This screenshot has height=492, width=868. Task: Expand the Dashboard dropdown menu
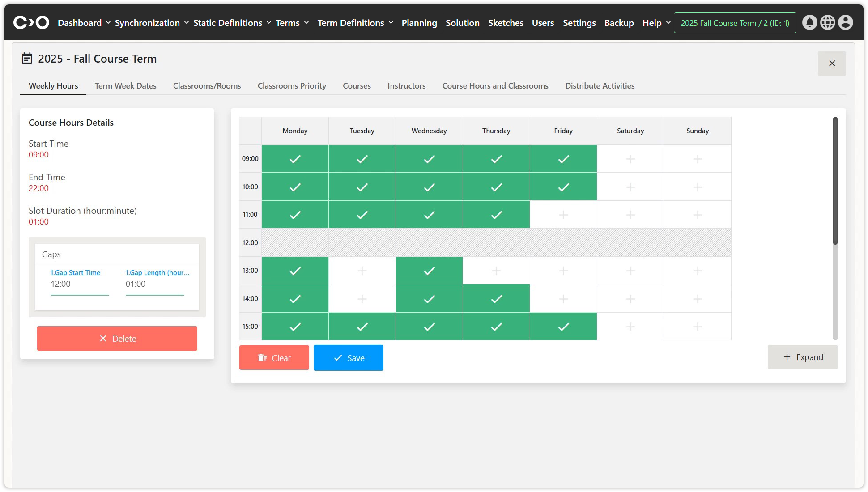tap(84, 23)
